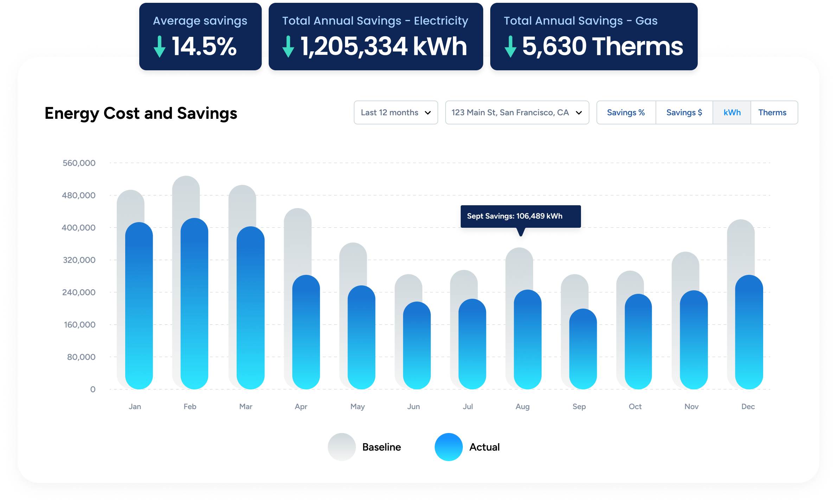Viewport: 837px width, 504px height.
Task: Click the 240,000 axis value
Action: (x=79, y=292)
